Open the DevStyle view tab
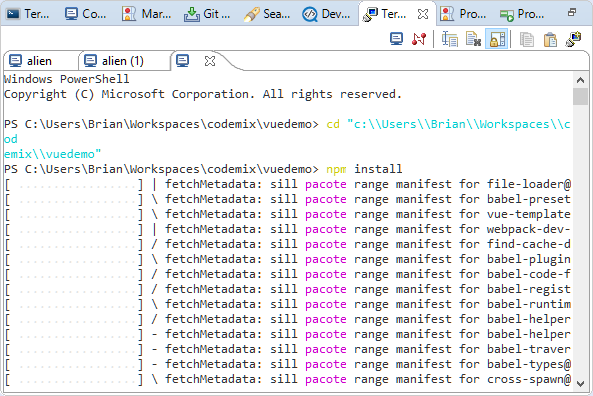Viewport: 593px width, 396px height. tap(326, 14)
